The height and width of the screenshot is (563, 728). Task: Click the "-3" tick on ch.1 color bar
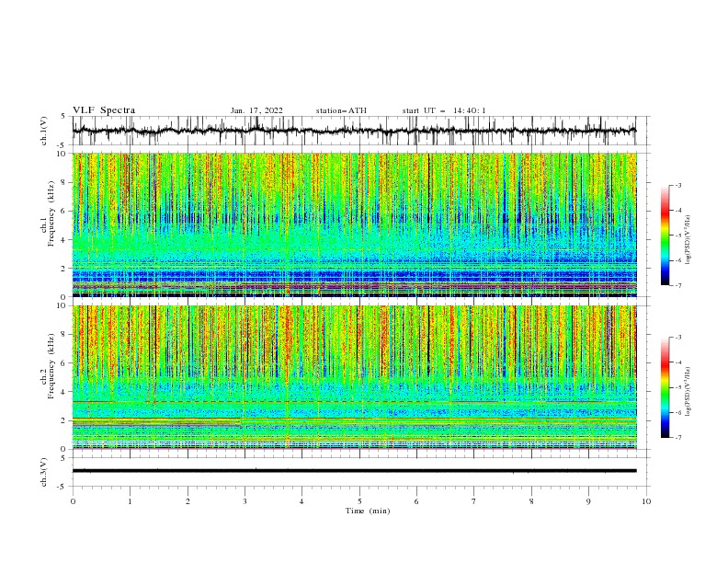tap(677, 185)
